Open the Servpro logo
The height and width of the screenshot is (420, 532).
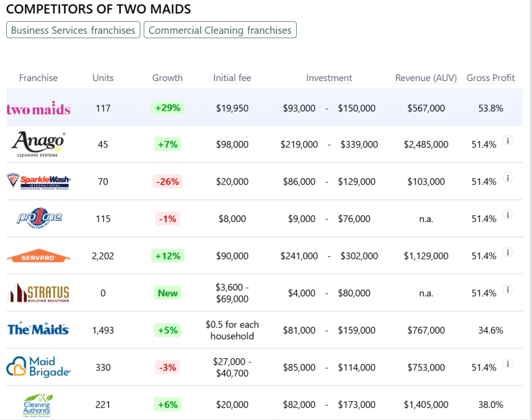tap(38, 256)
